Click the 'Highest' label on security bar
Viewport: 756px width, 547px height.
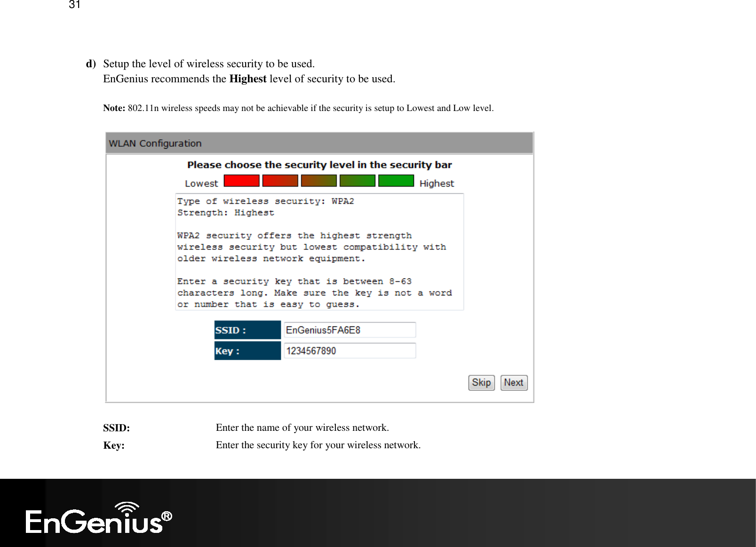coord(437,183)
